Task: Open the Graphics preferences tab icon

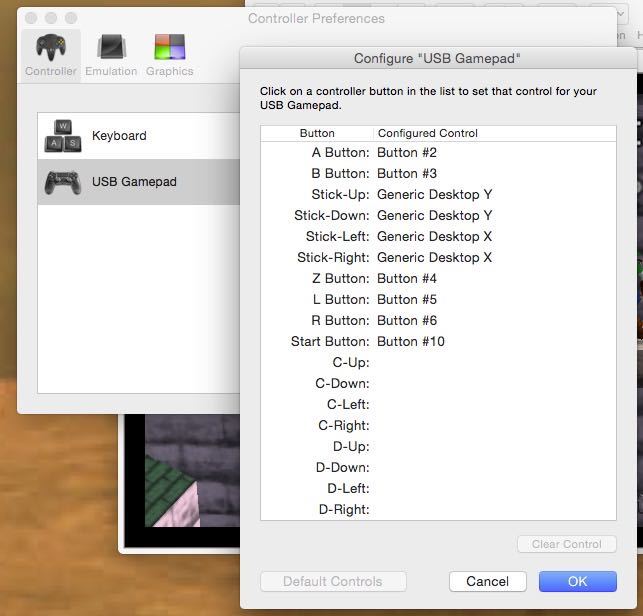Action: click(x=170, y=47)
